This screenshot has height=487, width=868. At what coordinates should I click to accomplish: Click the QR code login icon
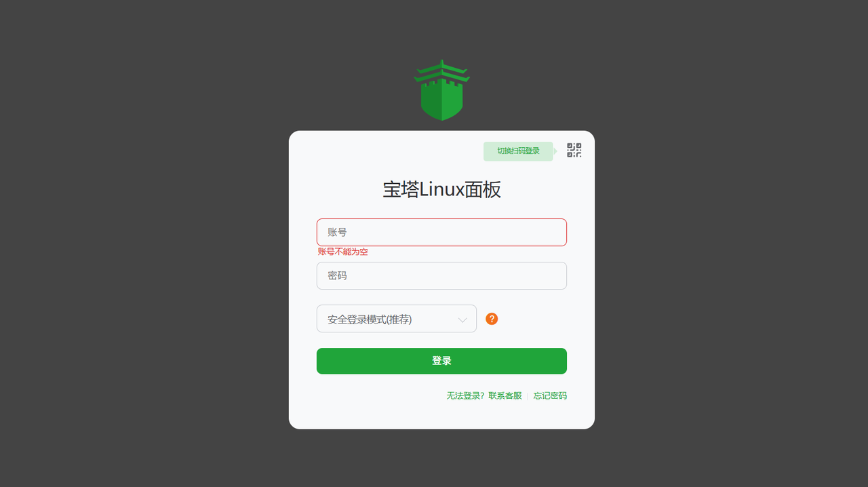pyautogui.click(x=574, y=151)
